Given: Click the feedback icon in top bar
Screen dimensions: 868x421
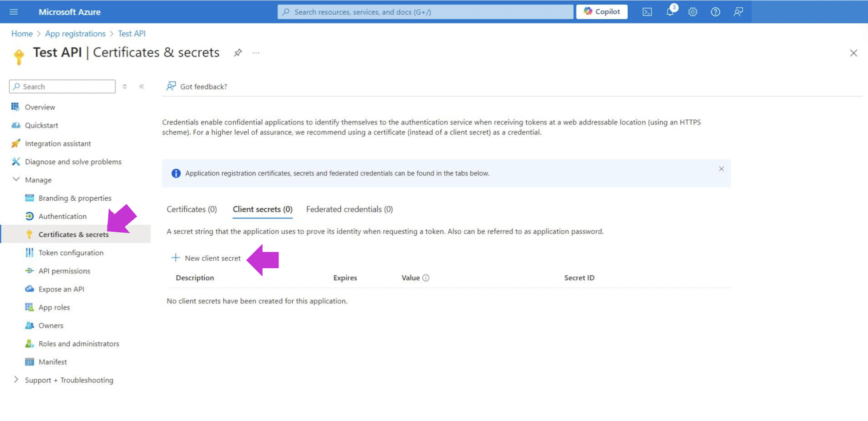Looking at the screenshot, I should coord(738,12).
